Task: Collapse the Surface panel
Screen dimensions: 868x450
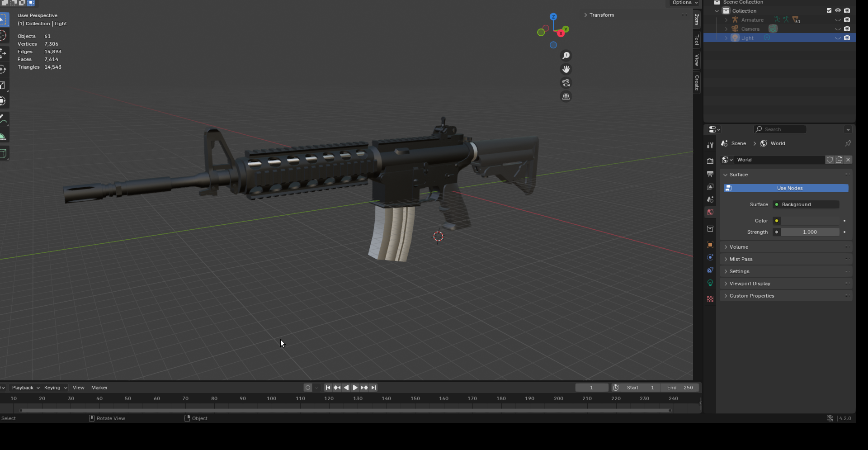Action: [786, 175]
